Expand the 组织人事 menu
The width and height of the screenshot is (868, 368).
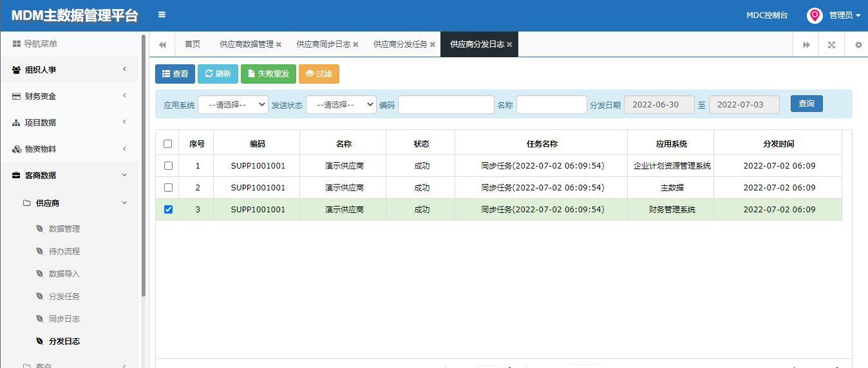(70, 69)
